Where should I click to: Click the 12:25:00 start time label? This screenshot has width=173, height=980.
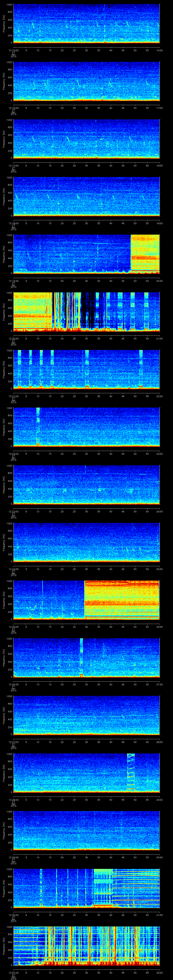(13, 627)
